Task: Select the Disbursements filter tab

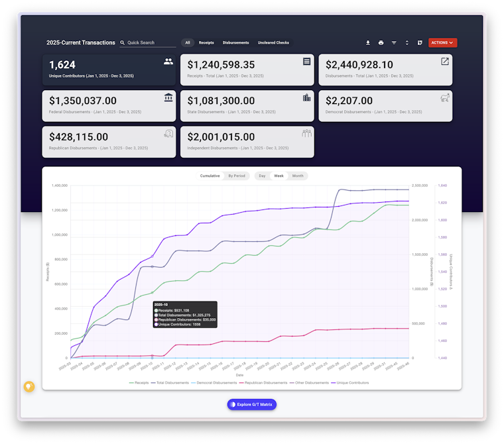Action: (x=235, y=42)
